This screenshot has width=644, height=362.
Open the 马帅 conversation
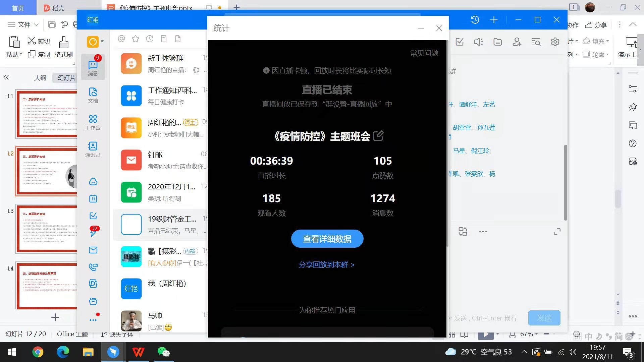pyautogui.click(x=160, y=321)
